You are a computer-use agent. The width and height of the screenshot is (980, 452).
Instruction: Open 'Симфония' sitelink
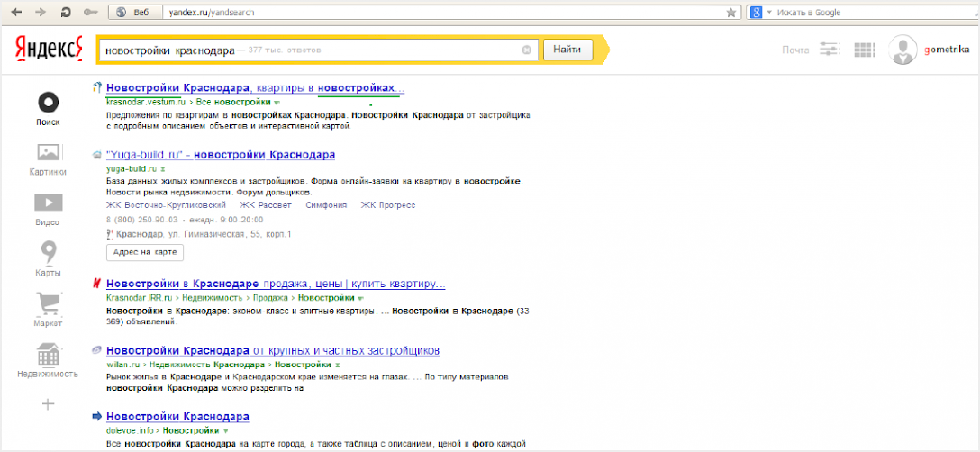pos(326,205)
